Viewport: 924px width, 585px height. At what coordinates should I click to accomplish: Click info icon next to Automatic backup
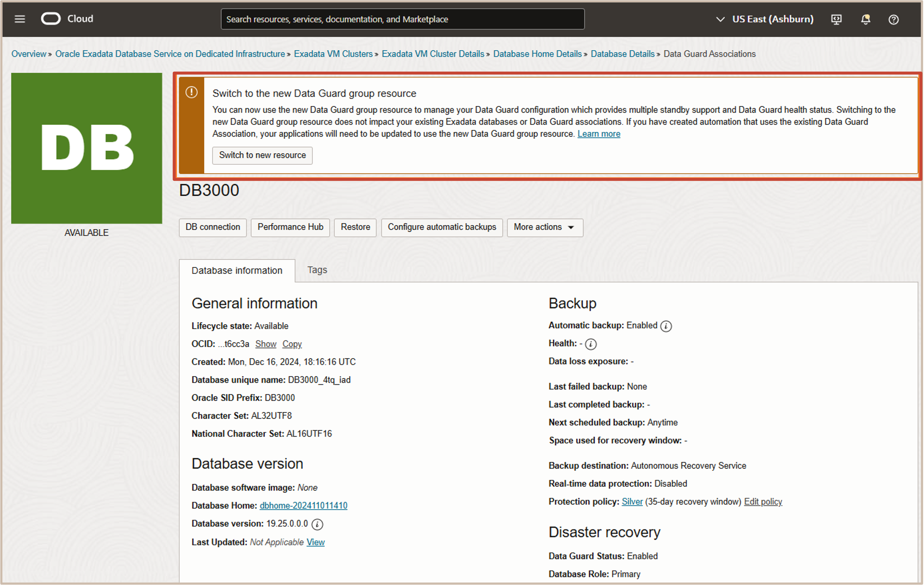(x=666, y=326)
